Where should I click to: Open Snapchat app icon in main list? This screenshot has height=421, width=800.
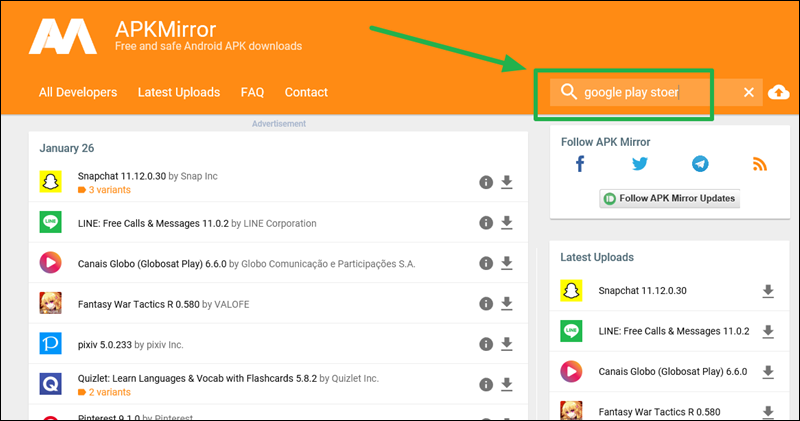coord(51,182)
